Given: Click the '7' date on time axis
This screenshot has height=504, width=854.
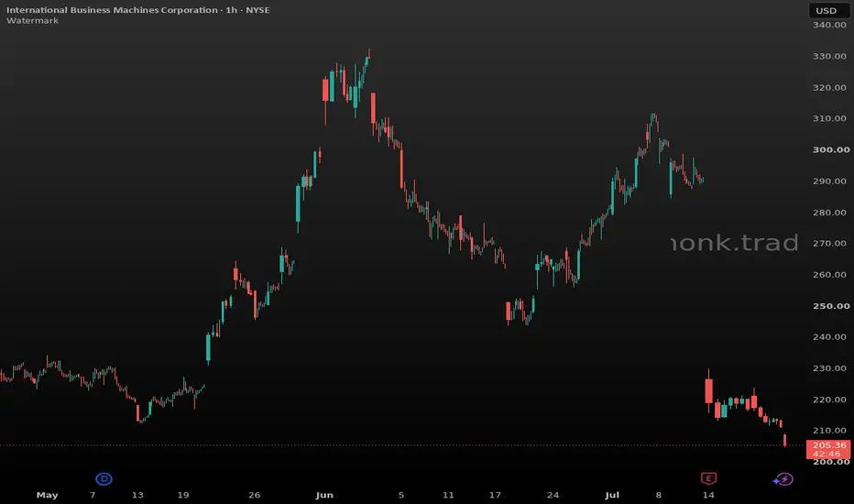Looking at the screenshot, I should [93, 495].
